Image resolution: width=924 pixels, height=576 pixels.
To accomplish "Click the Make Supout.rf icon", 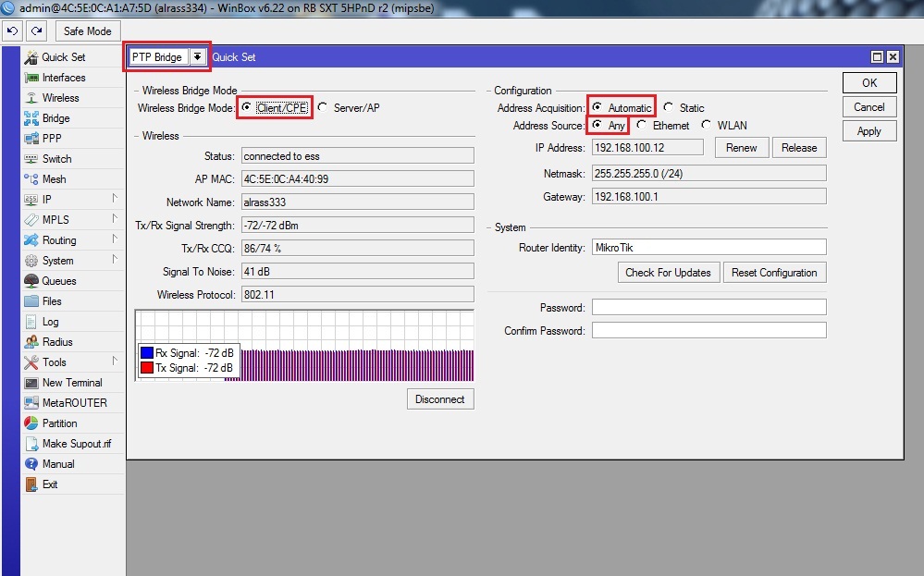I will (x=31, y=444).
